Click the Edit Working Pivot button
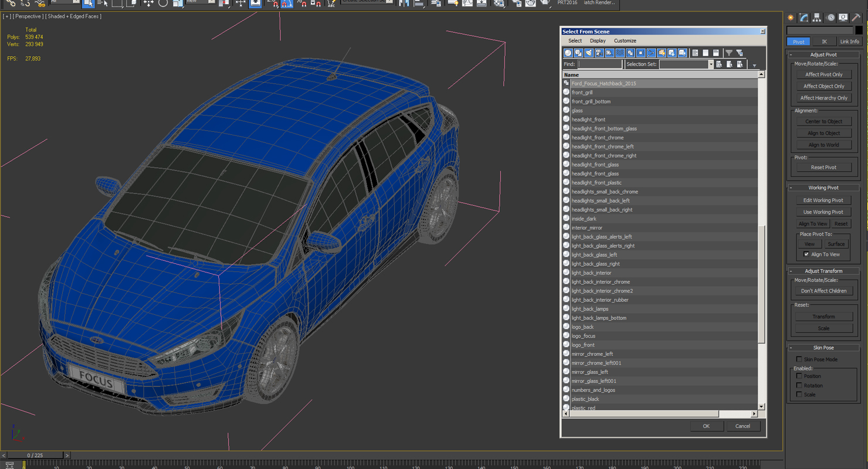This screenshot has height=469, width=868. pyautogui.click(x=823, y=200)
